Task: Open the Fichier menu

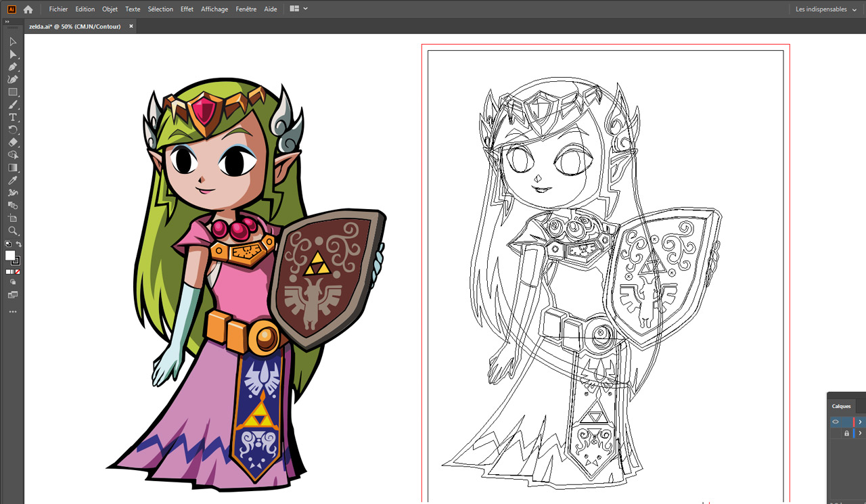Action: pos(58,9)
